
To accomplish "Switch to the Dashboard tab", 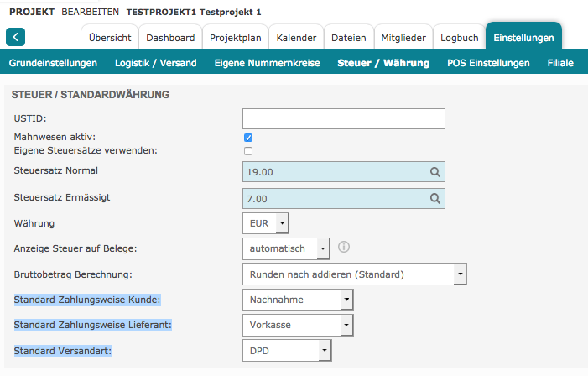I will 170,38.
